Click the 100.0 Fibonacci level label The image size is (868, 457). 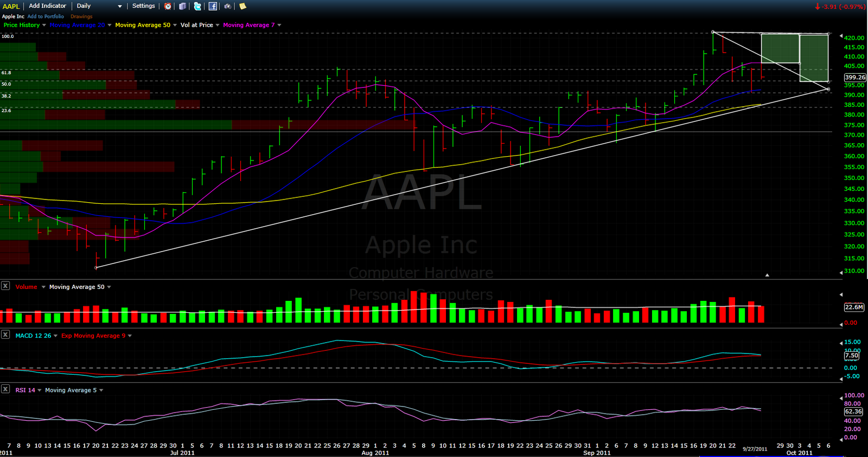(8, 36)
